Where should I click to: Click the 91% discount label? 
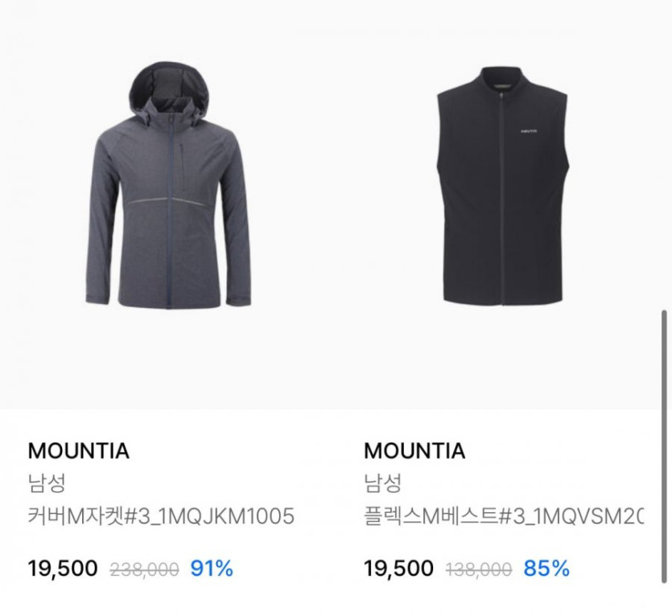212,569
